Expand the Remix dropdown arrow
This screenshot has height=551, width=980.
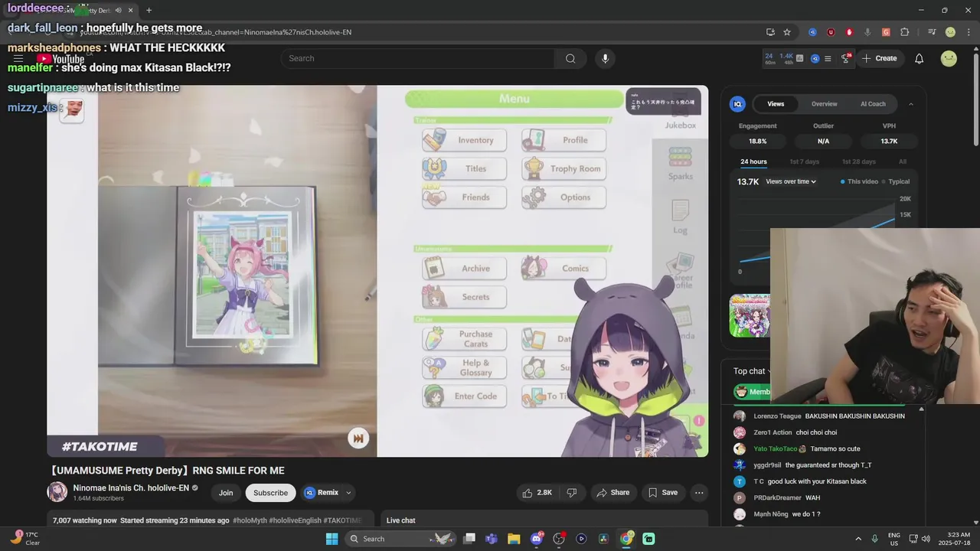[x=348, y=493]
